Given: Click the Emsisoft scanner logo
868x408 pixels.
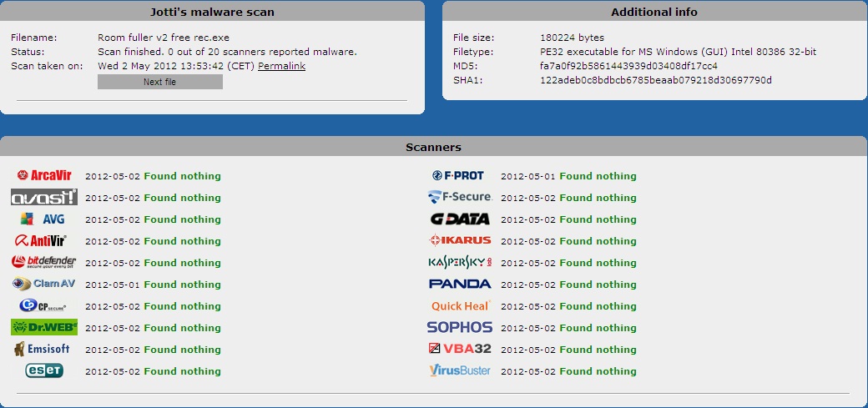Looking at the screenshot, I should [42, 349].
